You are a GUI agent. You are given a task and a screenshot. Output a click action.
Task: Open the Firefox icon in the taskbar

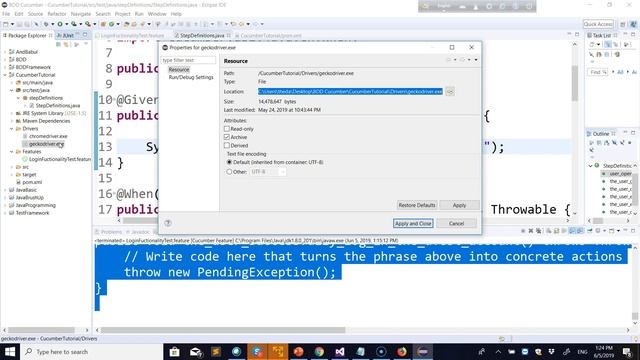click(402, 351)
